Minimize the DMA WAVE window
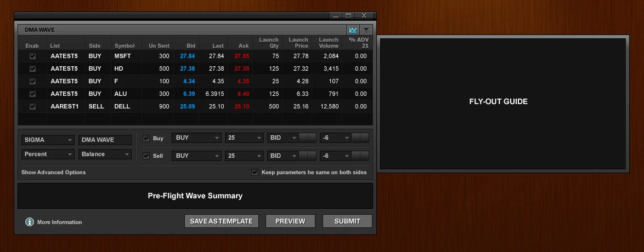 coord(336,15)
